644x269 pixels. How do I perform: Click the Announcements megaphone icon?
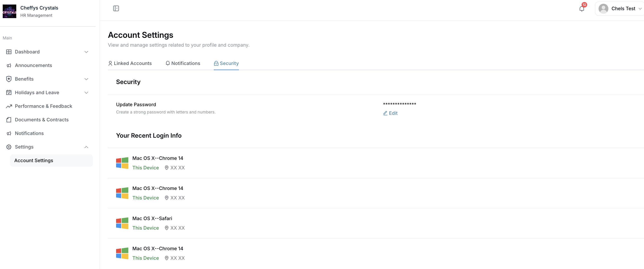(x=9, y=65)
